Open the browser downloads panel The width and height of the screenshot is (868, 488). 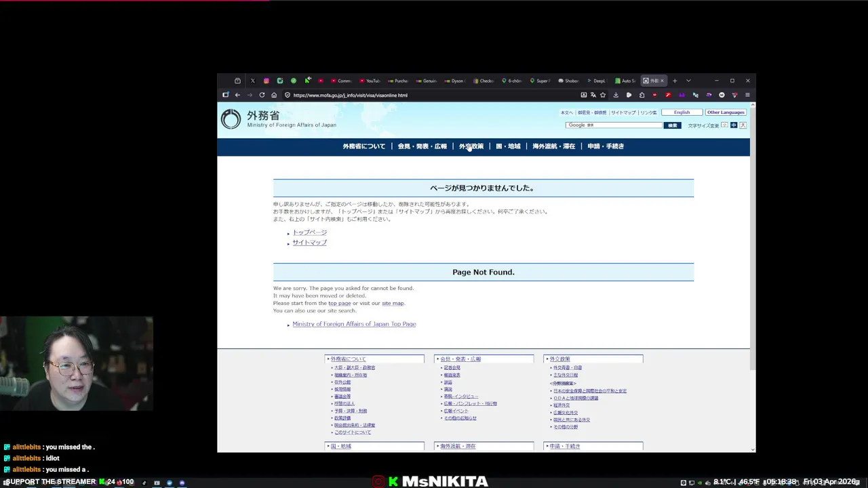(616, 95)
